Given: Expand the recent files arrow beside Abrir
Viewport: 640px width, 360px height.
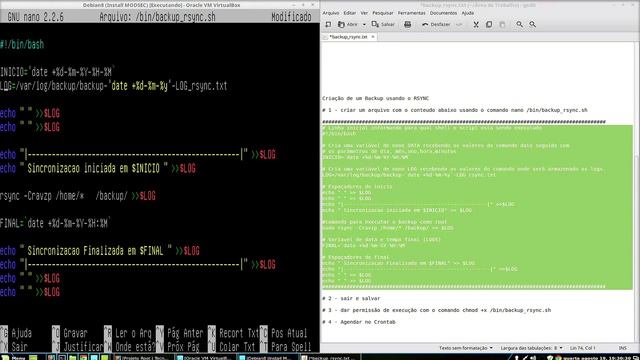Looking at the screenshot, I should click(364, 24).
